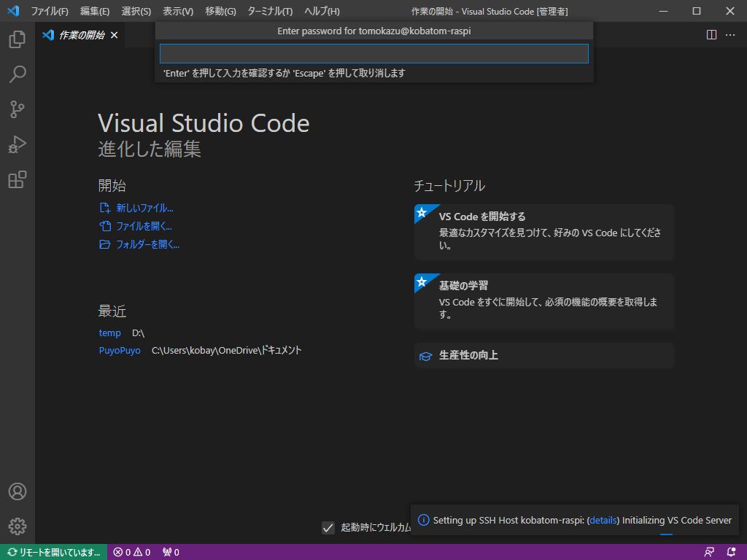Click the notifications bell in the status bar
The height and width of the screenshot is (560, 747).
pos(732,552)
